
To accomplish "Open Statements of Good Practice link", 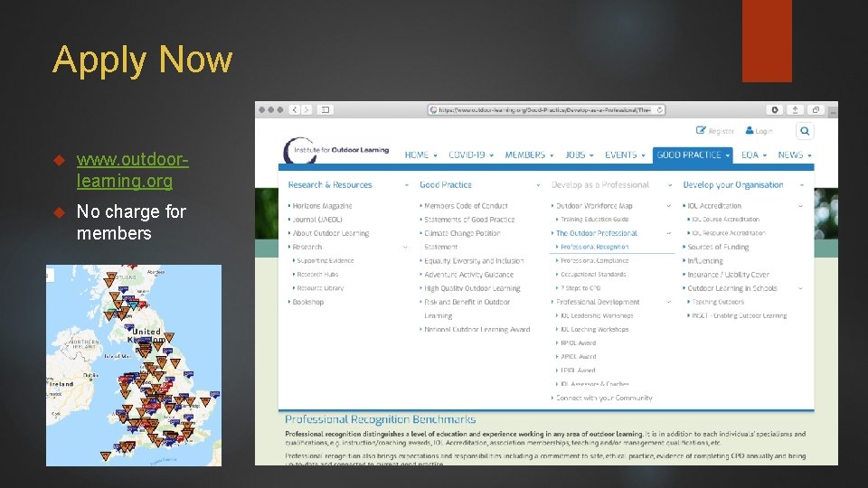I will click(x=469, y=220).
